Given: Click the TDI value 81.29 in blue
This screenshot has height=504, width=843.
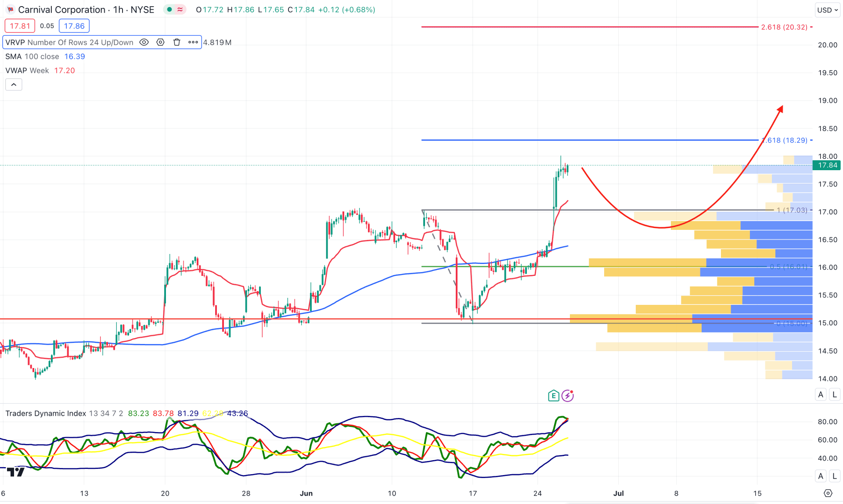Looking at the screenshot, I should (x=188, y=413).
